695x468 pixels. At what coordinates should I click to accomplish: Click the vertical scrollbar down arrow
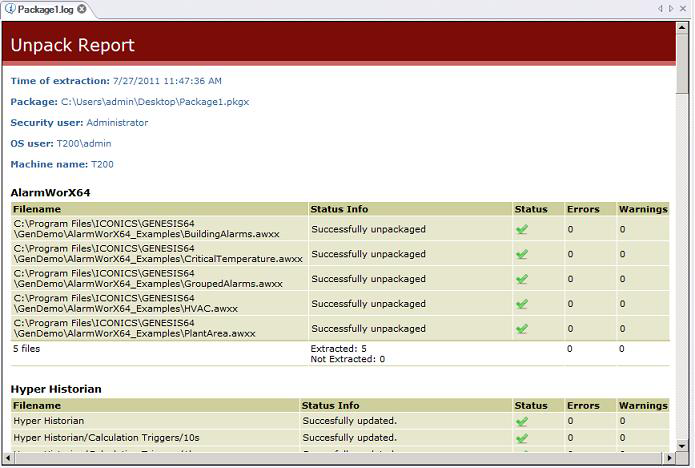[x=683, y=446]
